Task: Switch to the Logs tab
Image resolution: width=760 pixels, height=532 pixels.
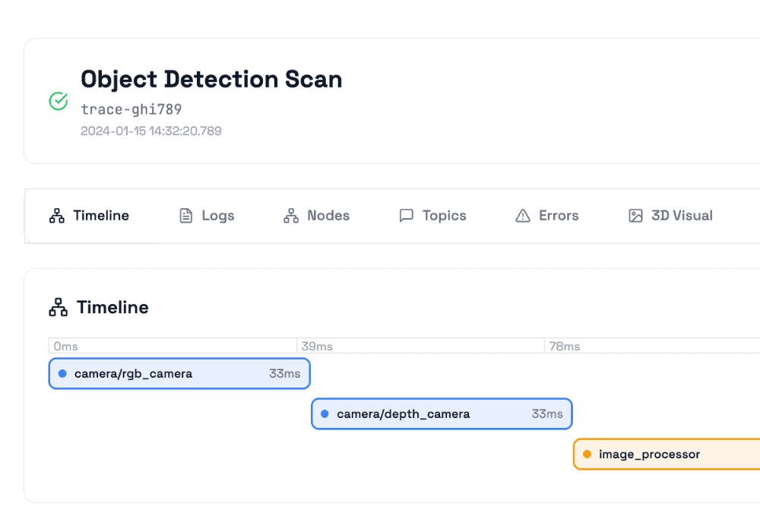Action: pos(206,216)
